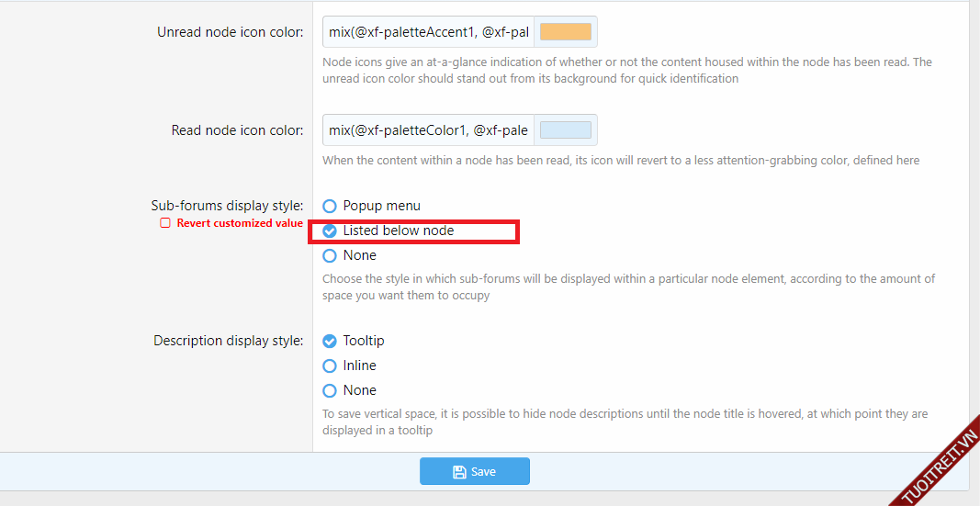Select None for Sub-forums display style
This screenshot has height=506, width=980.
point(330,256)
